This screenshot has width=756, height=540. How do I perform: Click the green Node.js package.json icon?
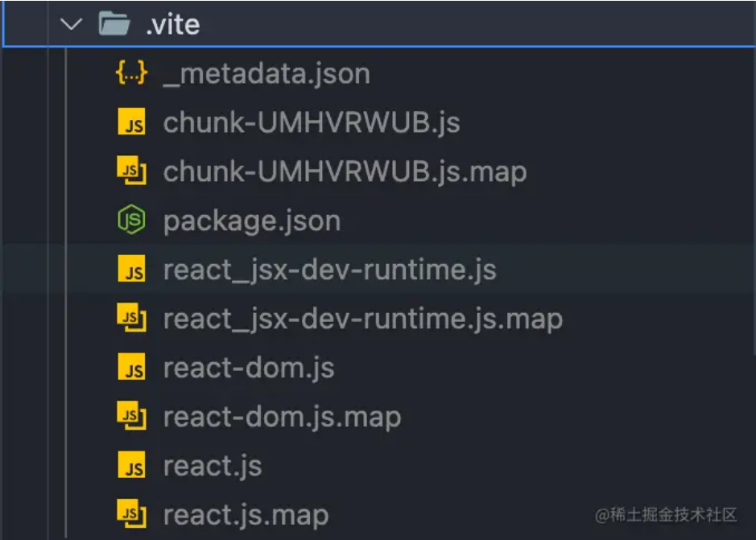tap(131, 221)
